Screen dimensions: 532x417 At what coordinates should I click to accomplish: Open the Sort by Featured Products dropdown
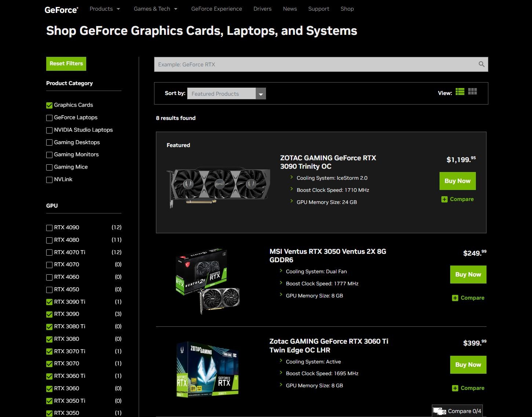[x=226, y=94]
